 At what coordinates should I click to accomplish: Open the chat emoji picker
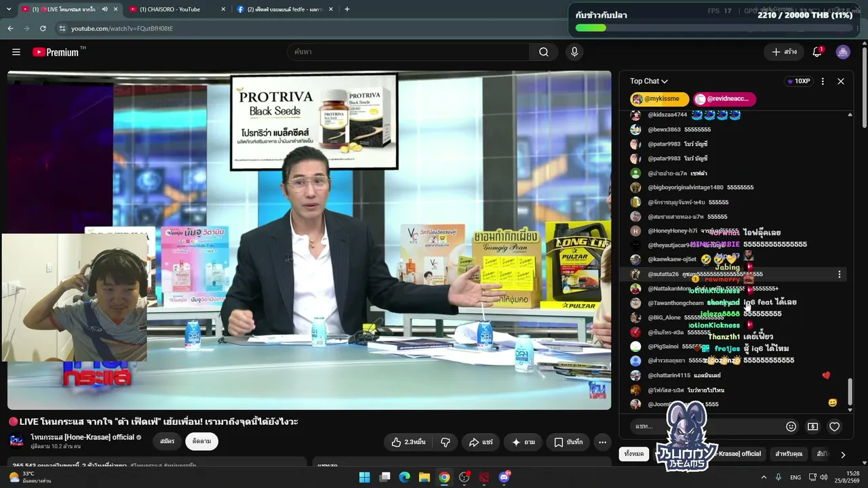(x=791, y=426)
